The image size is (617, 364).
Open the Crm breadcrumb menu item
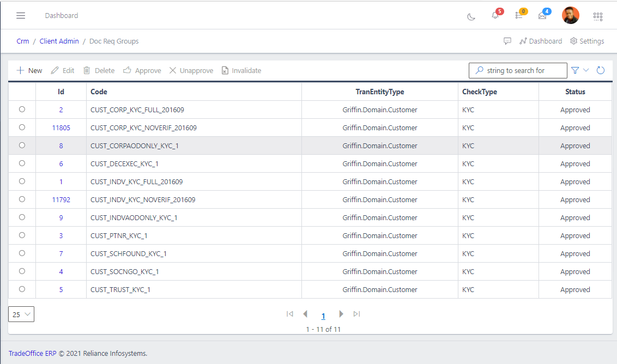tap(22, 41)
